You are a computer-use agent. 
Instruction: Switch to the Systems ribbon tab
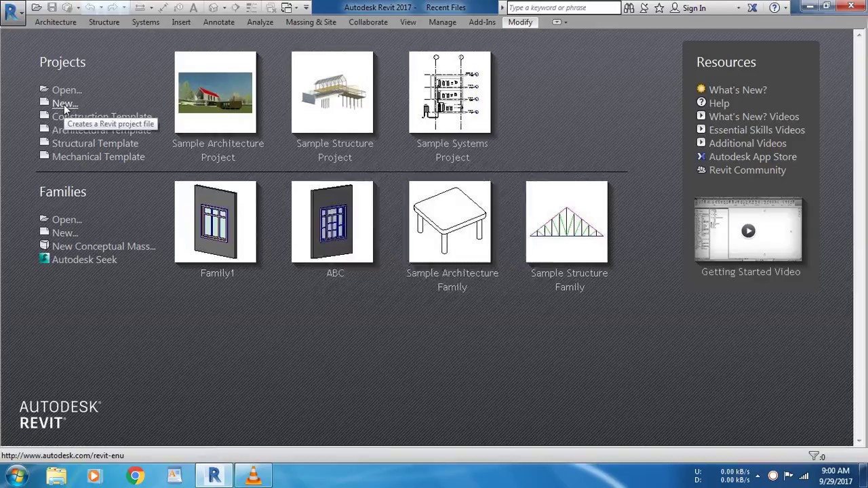coord(146,22)
